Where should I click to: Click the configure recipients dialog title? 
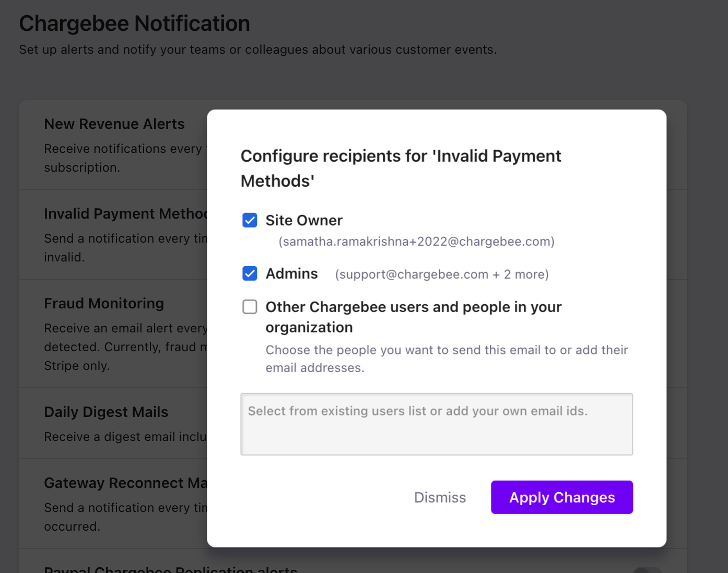[x=401, y=168]
